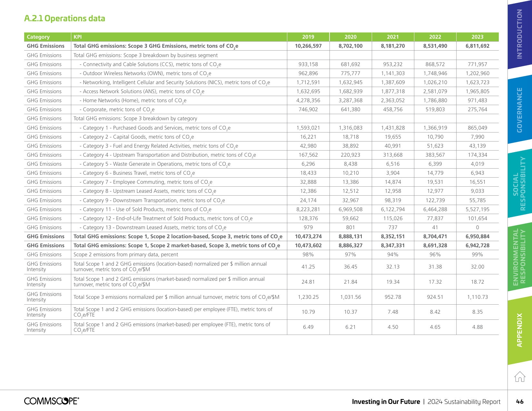The width and height of the screenshot is (532, 411).
Task: Click the value 8,223,281 in the 2019 column
Action: 308,210
